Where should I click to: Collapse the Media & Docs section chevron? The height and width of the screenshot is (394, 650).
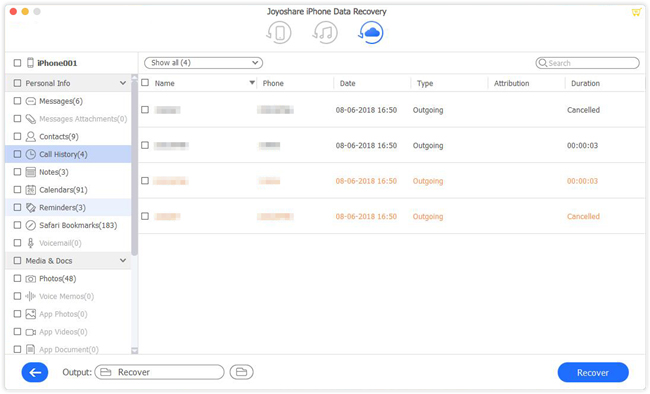coord(123,260)
